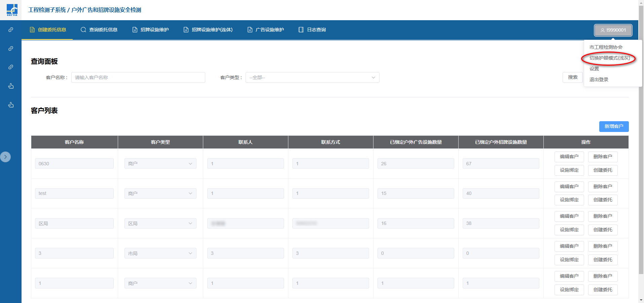
Task: Select 退出登录 from the user menu
Action: [x=599, y=79]
